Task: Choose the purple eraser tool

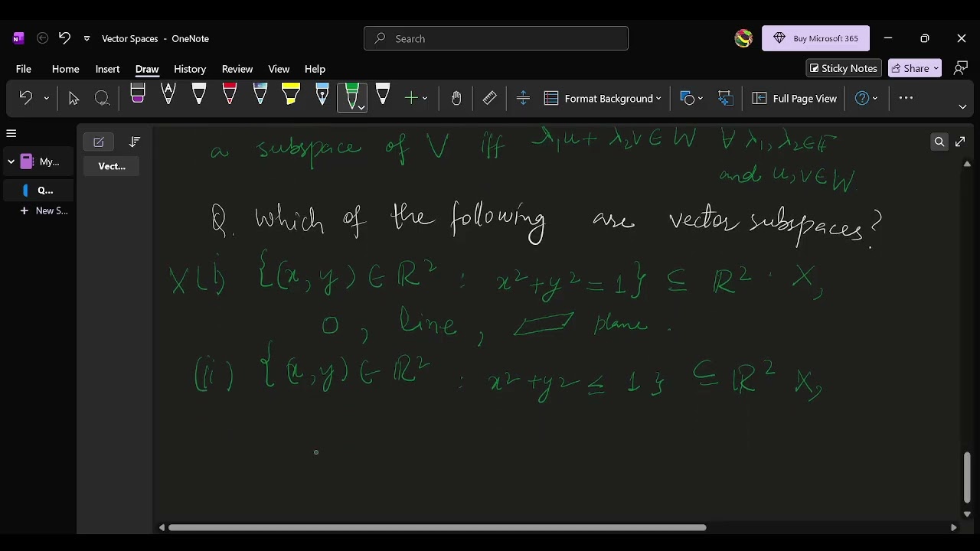Action: tap(138, 95)
